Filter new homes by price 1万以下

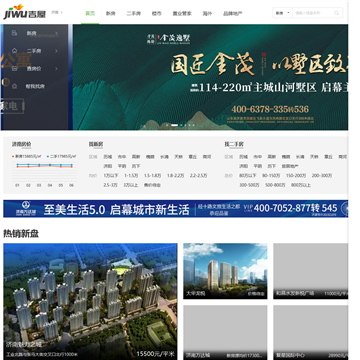pos(111,176)
